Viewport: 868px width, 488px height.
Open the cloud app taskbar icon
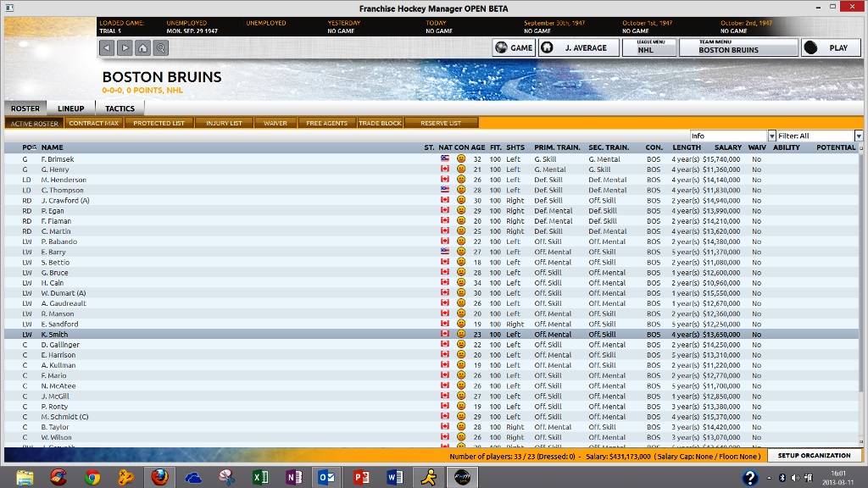point(192,477)
